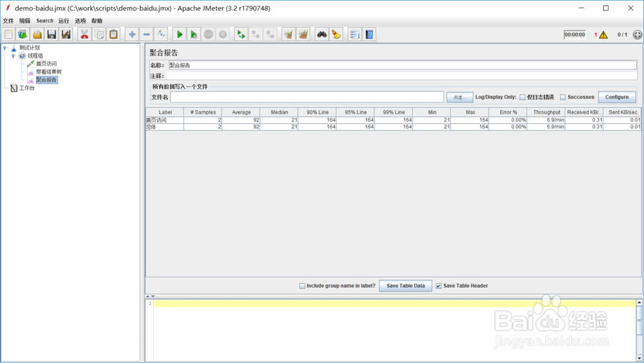Screen dimensions: 644x363
Task: Open the 运行 menu
Action: 64,21
